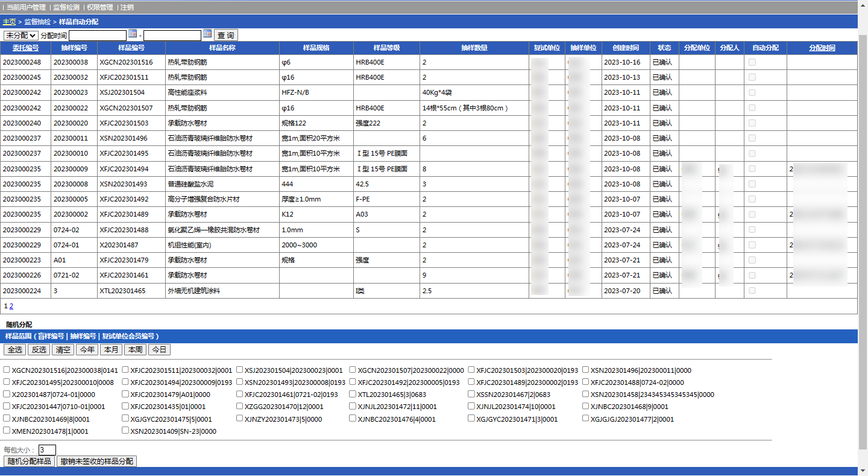Click the 清空 button

pyautogui.click(x=63, y=349)
